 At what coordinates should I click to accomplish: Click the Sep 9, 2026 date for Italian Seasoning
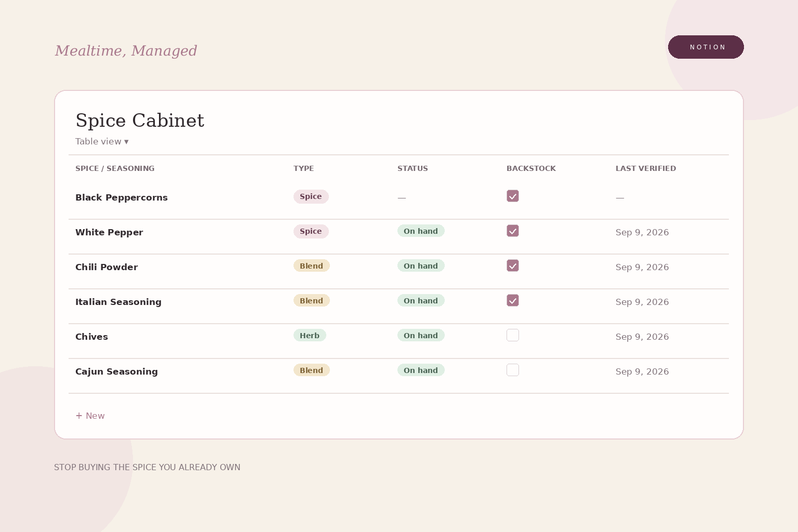[642, 302]
